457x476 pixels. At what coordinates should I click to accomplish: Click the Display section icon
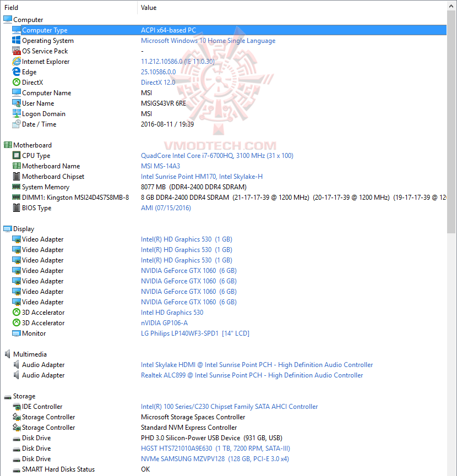(8, 228)
